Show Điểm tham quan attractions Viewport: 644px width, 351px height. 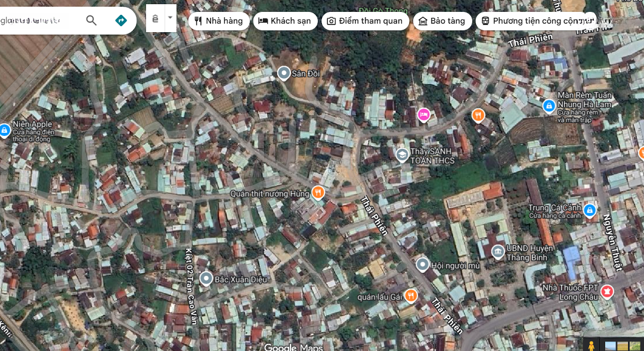pos(365,21)
